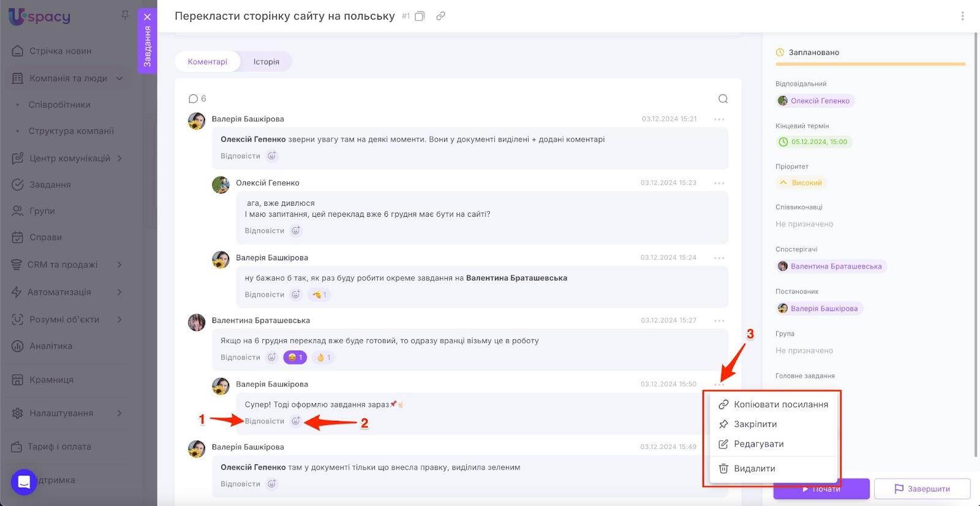Click the yellow Заплановано status bar
The image size is (980, 506).
pos(870,64)
